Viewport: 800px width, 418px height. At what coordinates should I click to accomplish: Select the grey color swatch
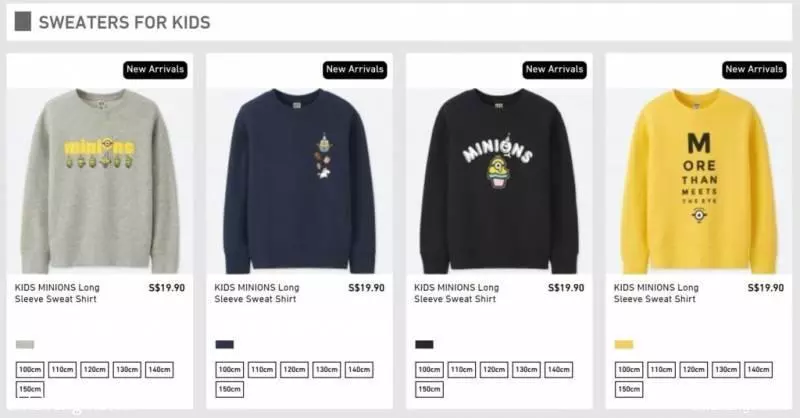tap(25, 345)
